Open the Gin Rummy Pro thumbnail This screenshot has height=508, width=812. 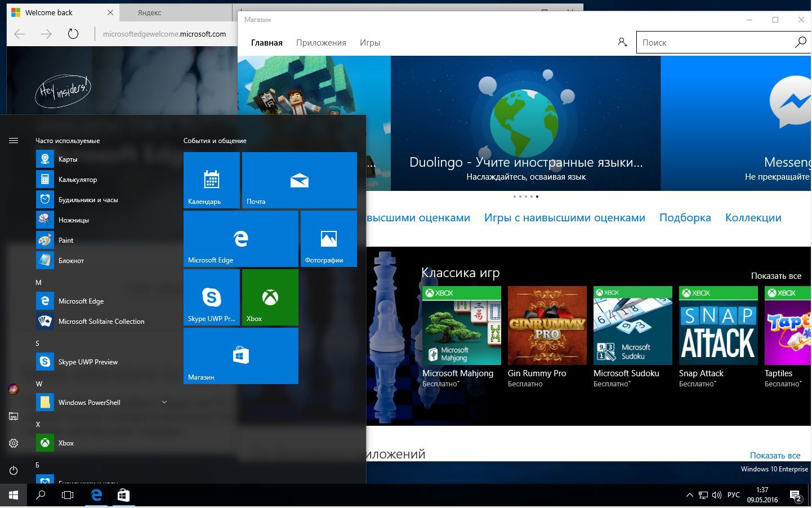547,326
